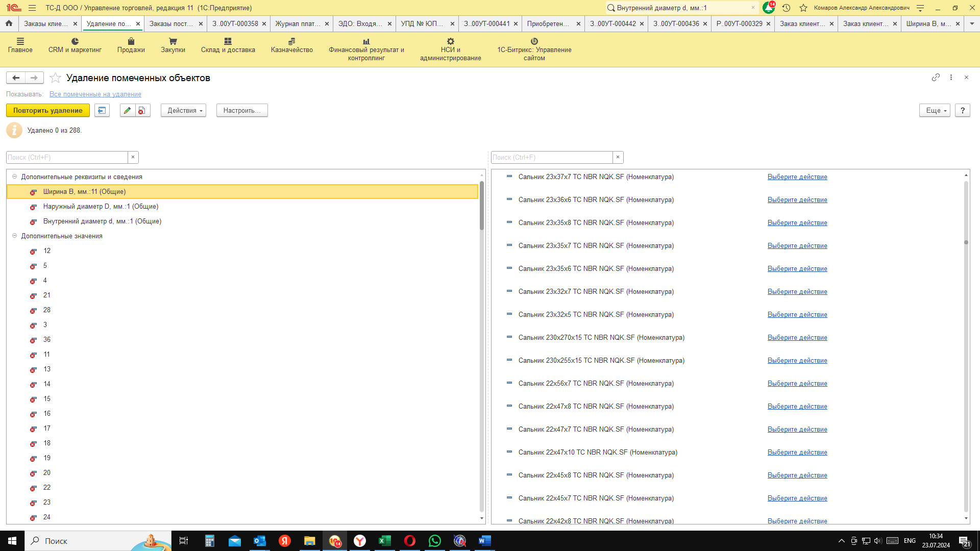Open Склад и доставка section
Screen dimensions: 980x551
click(228, 45)
